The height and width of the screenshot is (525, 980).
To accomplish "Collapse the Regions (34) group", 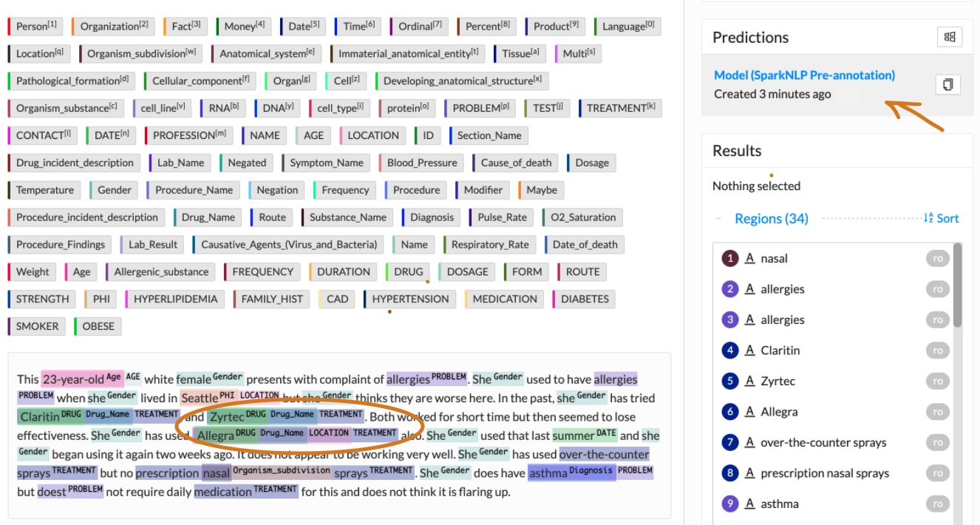I will click(718, 219).
